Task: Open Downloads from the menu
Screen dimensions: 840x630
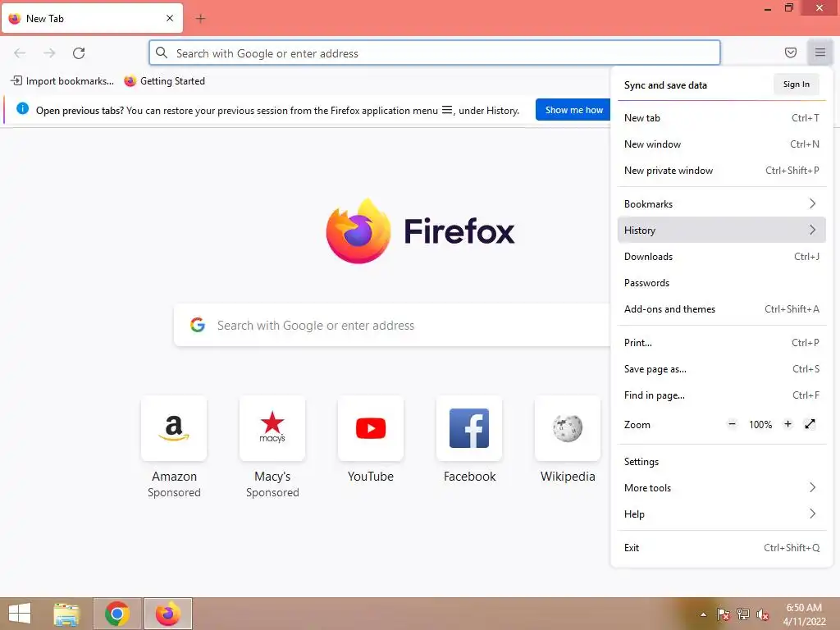Action: (722, 257)
